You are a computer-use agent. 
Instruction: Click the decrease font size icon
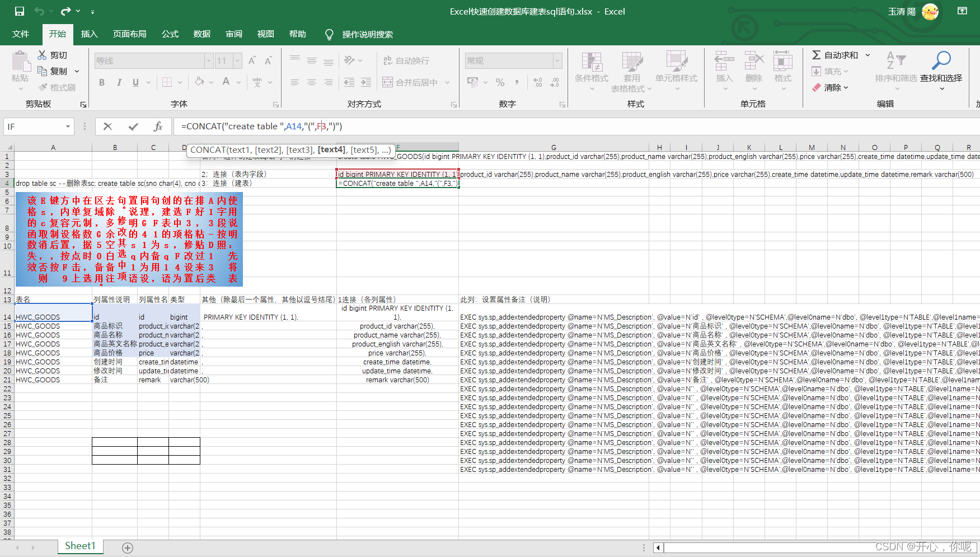pyautogui.click(x=269, y=60)
